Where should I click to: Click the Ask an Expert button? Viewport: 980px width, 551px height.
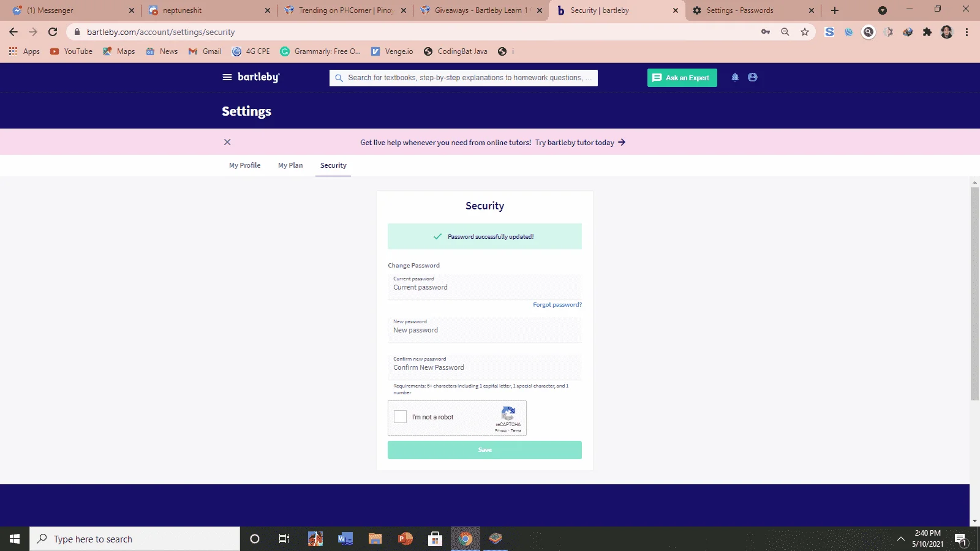point(682,78)
